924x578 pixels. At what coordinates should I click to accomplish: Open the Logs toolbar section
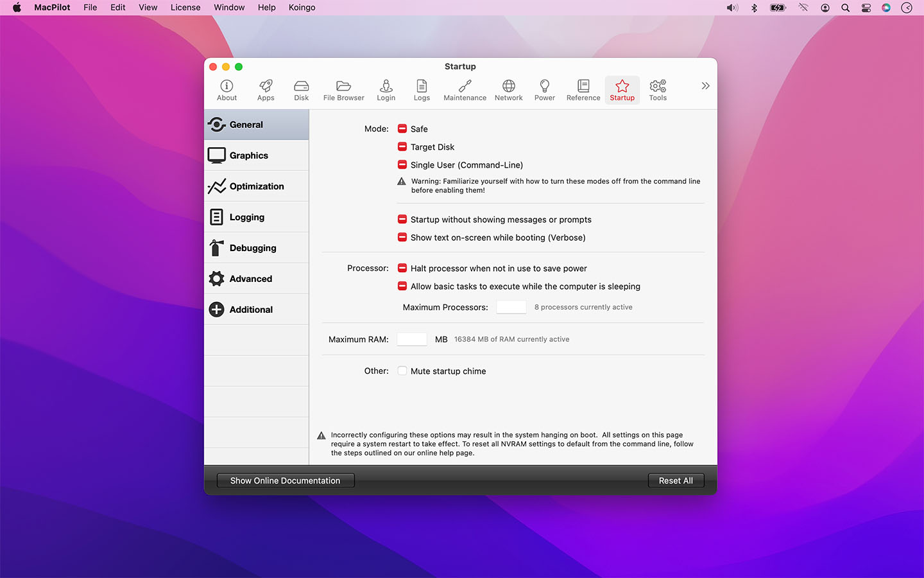pos(422,90)
